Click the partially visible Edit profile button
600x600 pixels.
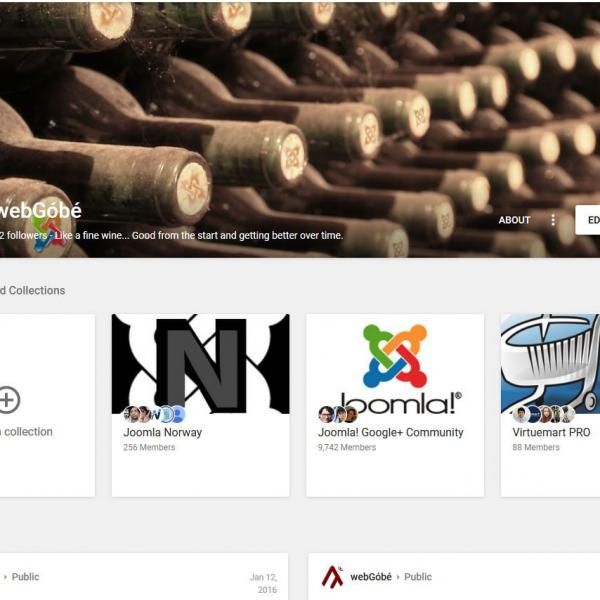pos(588,220)
